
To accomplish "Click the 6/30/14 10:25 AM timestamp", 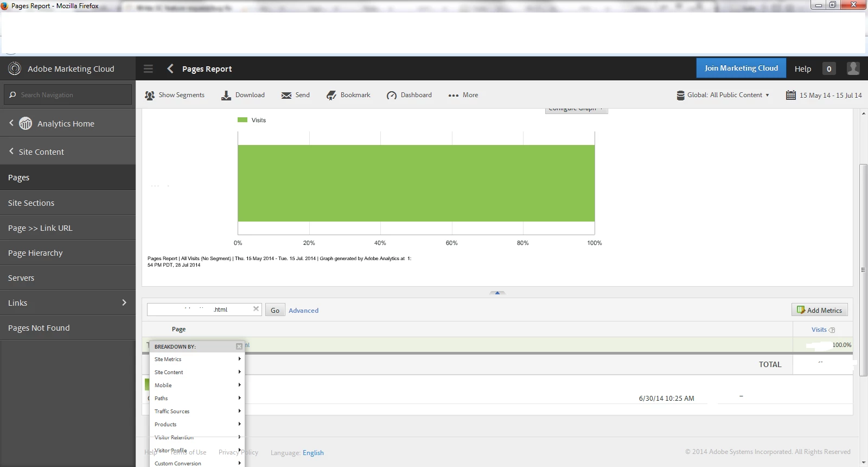I will [666, 399].
